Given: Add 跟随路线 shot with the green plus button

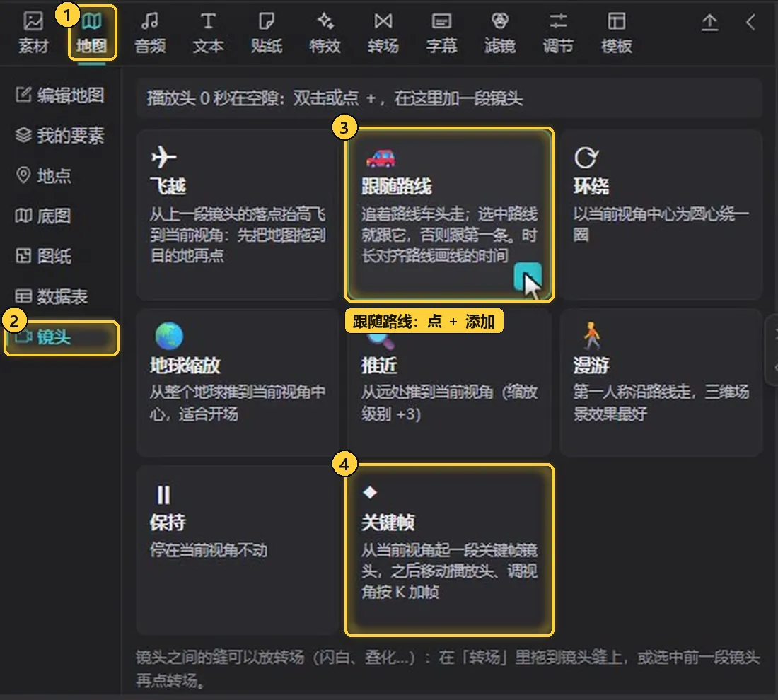Looking at the screenshot, I should pyautogui.click(x=528, y=277).
